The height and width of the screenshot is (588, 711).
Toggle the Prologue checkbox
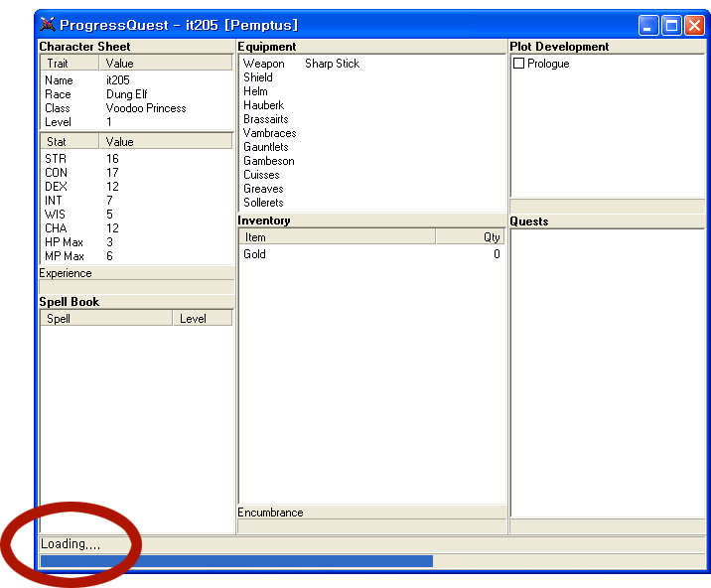tap(518, 63)
